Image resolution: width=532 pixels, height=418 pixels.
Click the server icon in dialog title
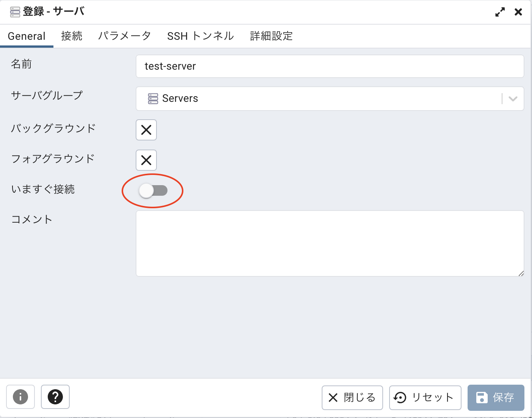point(15,12)
